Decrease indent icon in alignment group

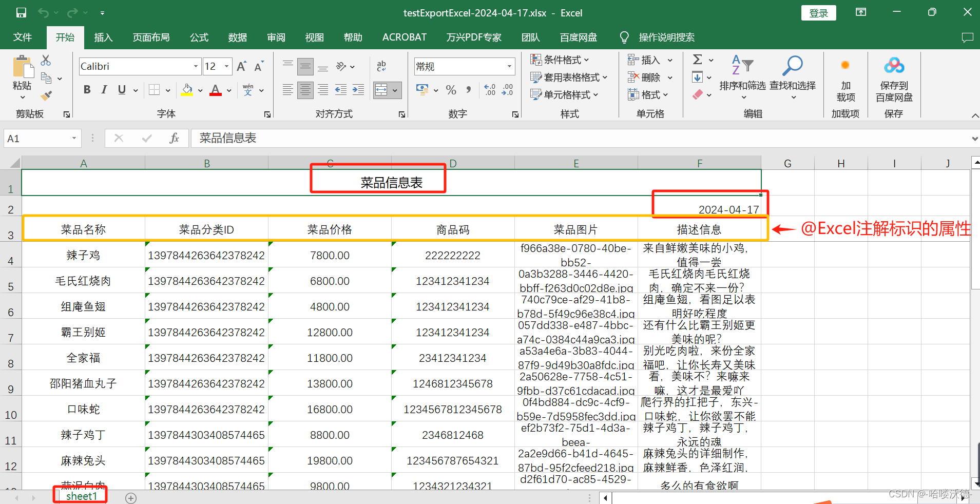tap(341, 90)
